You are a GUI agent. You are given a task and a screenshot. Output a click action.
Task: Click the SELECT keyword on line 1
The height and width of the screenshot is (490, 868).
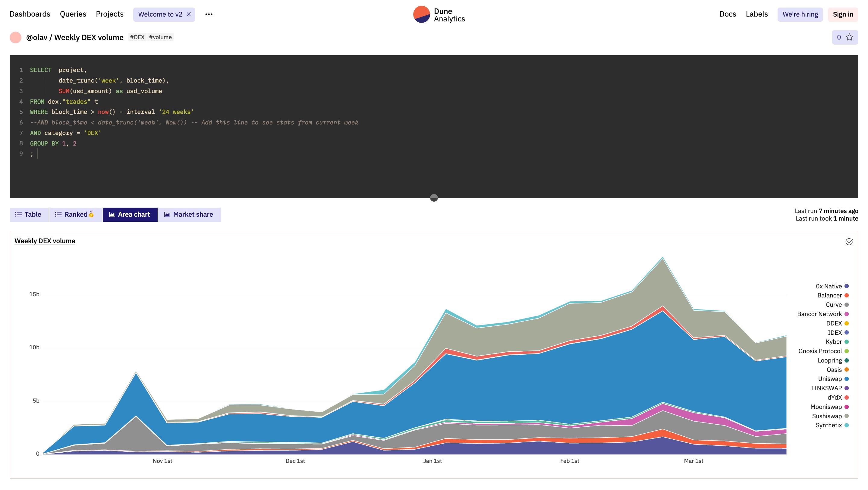coord(41,70)
